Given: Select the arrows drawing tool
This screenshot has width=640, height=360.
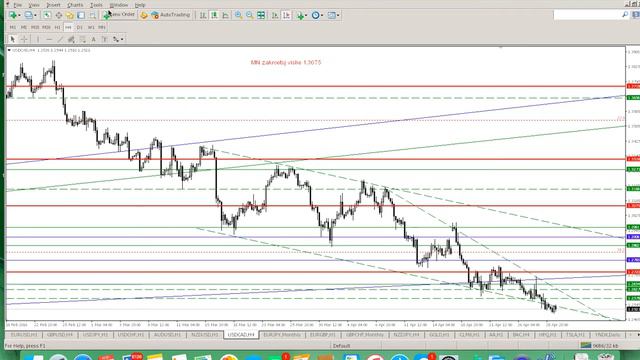Looking at the screenshot, I should click(116, 39).
